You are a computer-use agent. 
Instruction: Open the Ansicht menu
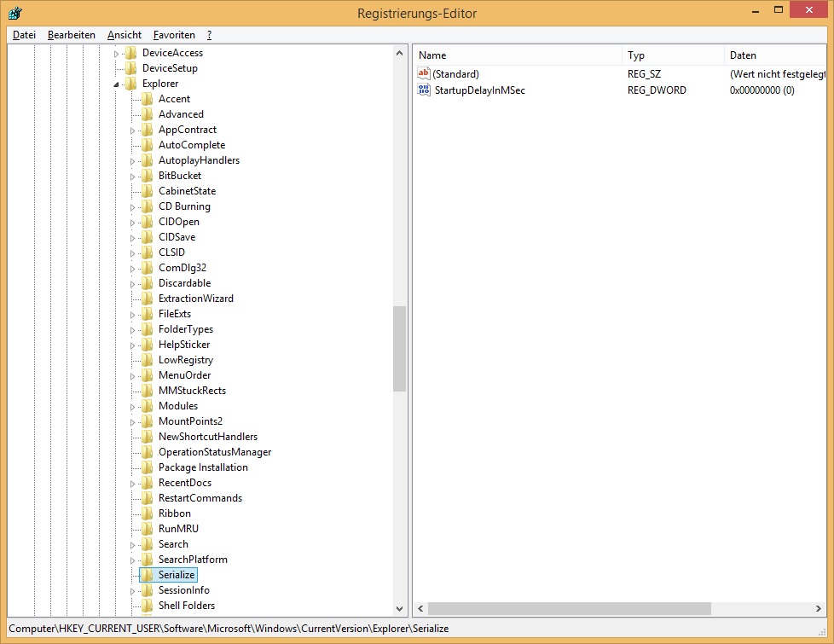coord(124,35)
